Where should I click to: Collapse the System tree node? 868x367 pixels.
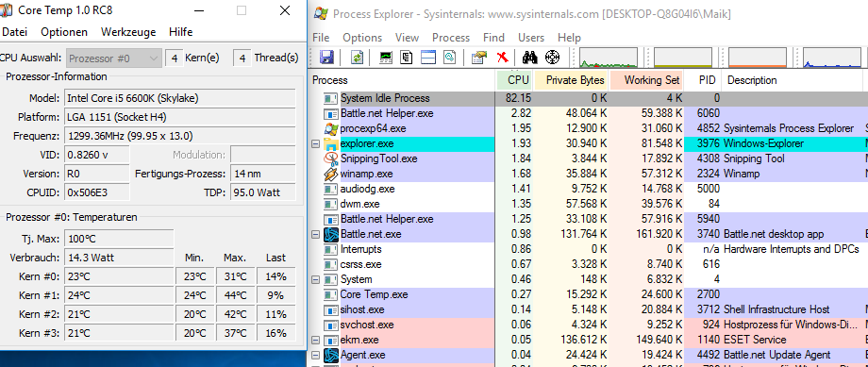(316, 279)
